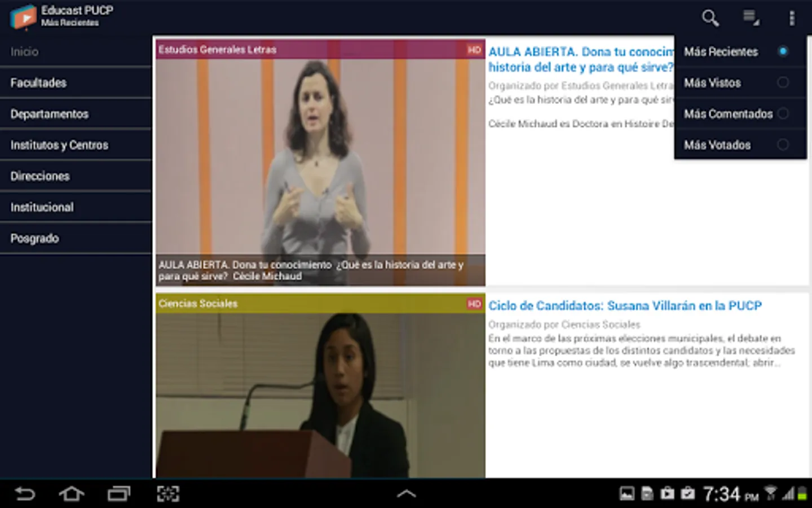Open Direcciones in the sidebar
This screenshot has width=812, height=508.
click(x=76, y=176)
